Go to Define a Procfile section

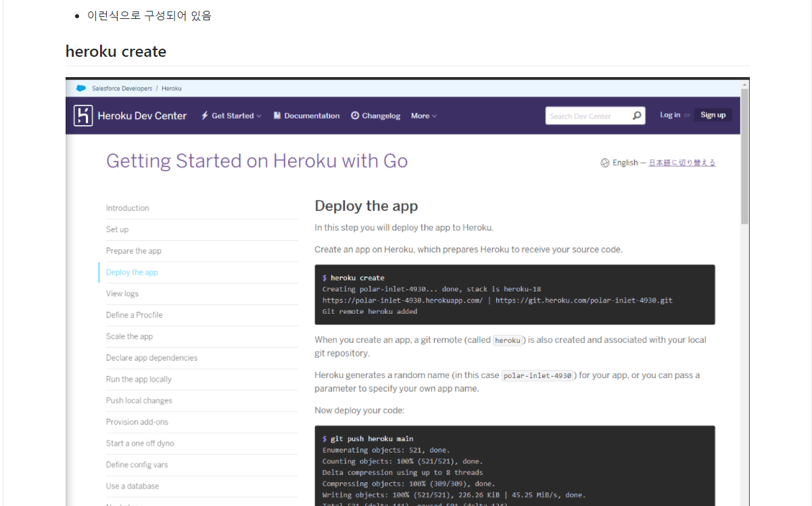(135, 315)
